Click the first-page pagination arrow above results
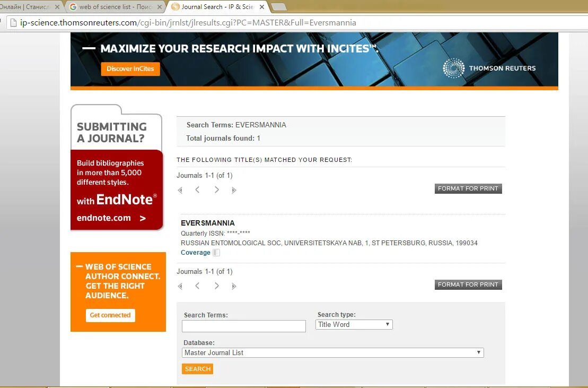This screenshot has width=588, height=388. (x=180, y=189)
